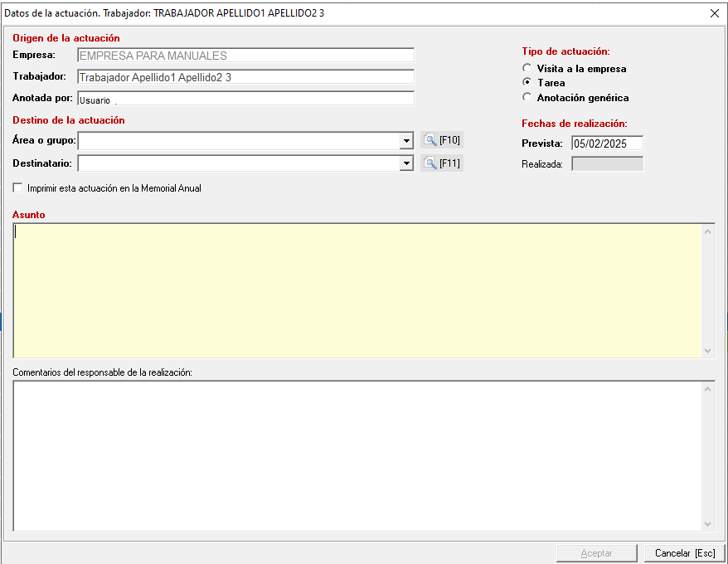Click the F11 search icon for Destinatario
The image size is (728, 564).
pos(442,163)
